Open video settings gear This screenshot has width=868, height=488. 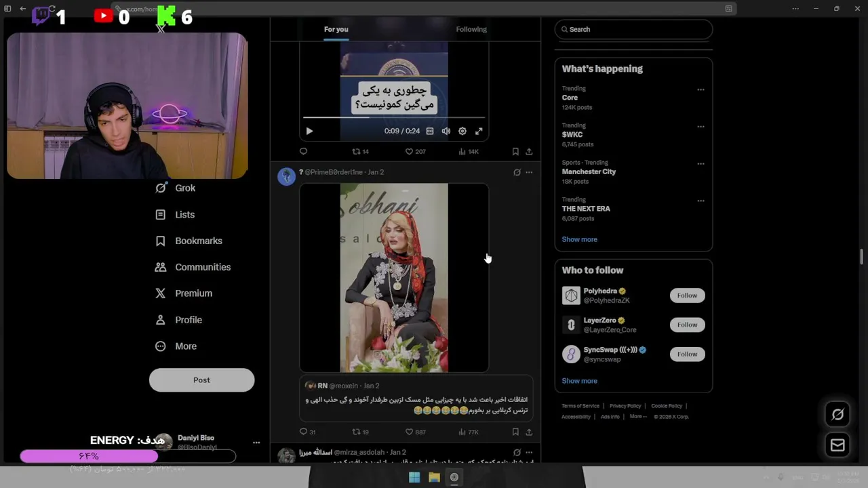click(x=462, y=131)
